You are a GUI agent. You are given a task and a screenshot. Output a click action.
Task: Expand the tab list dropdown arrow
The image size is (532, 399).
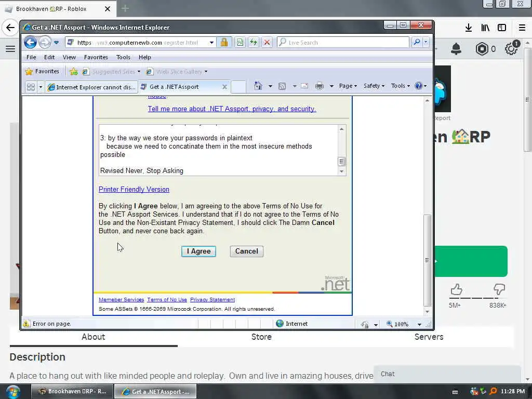(x=41, y=87)
